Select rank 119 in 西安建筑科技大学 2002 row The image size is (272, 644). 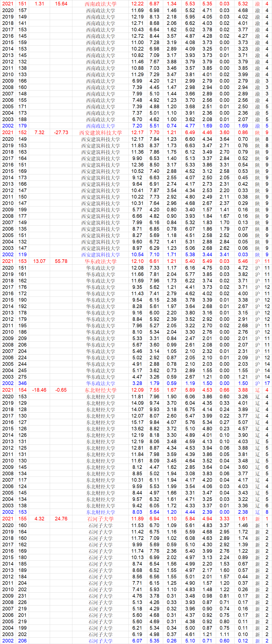pyautogui.click(x=22, y=255)
